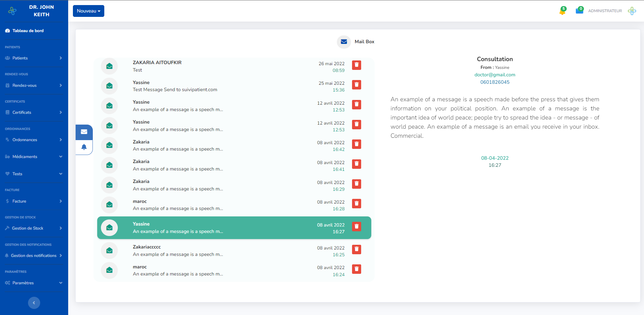
Task: Open the notification bell in top bar
Action: (x=562, y=11)
